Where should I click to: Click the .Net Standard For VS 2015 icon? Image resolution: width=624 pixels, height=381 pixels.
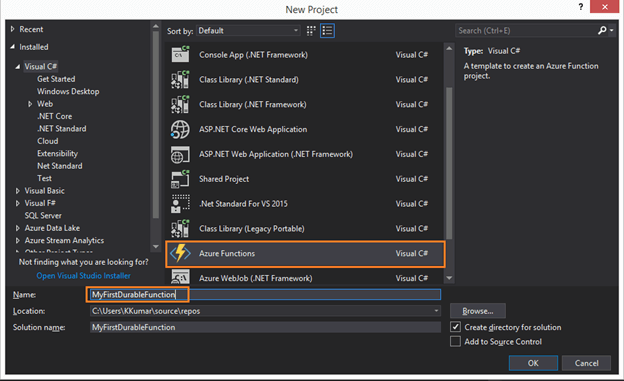tap(180, 204)
